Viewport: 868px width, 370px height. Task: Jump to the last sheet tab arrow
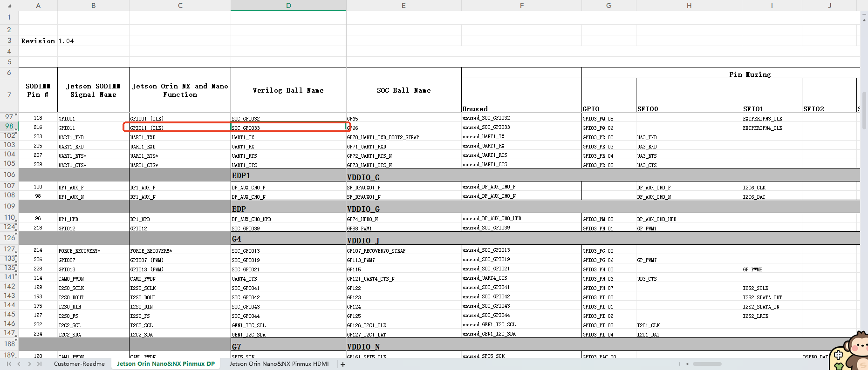point(39,364)
